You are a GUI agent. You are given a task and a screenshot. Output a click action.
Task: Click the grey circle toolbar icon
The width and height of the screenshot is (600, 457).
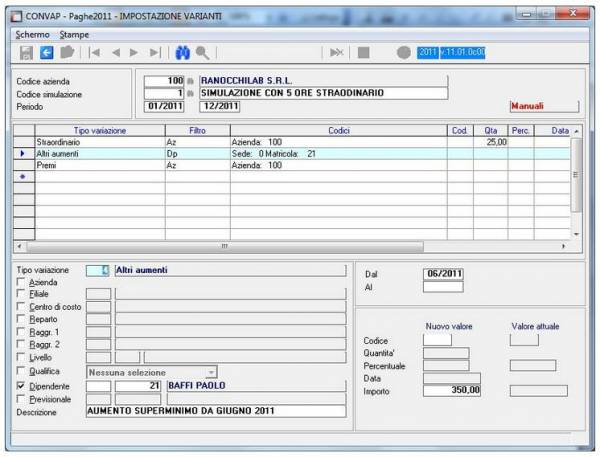point(403,52)
